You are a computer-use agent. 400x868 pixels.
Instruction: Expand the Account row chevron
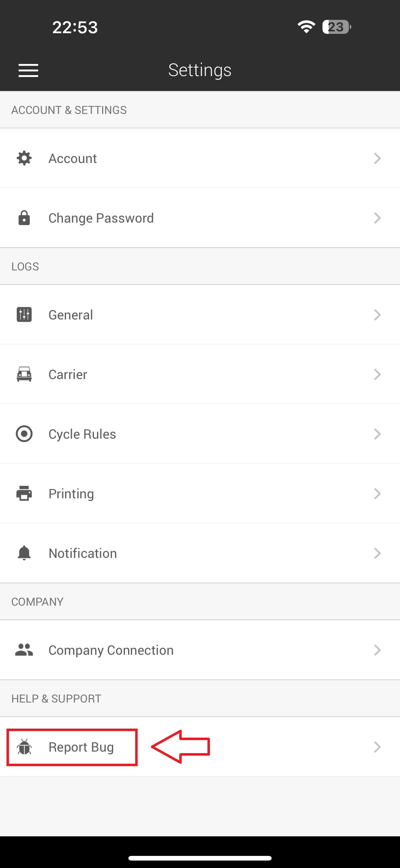(x=377, y=158)
